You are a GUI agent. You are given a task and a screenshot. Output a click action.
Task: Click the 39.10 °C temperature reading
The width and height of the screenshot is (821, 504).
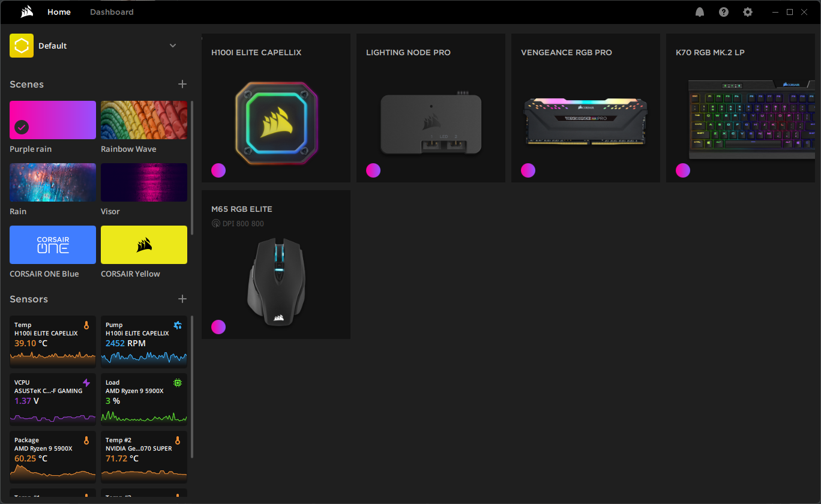(x=31, y=343)
